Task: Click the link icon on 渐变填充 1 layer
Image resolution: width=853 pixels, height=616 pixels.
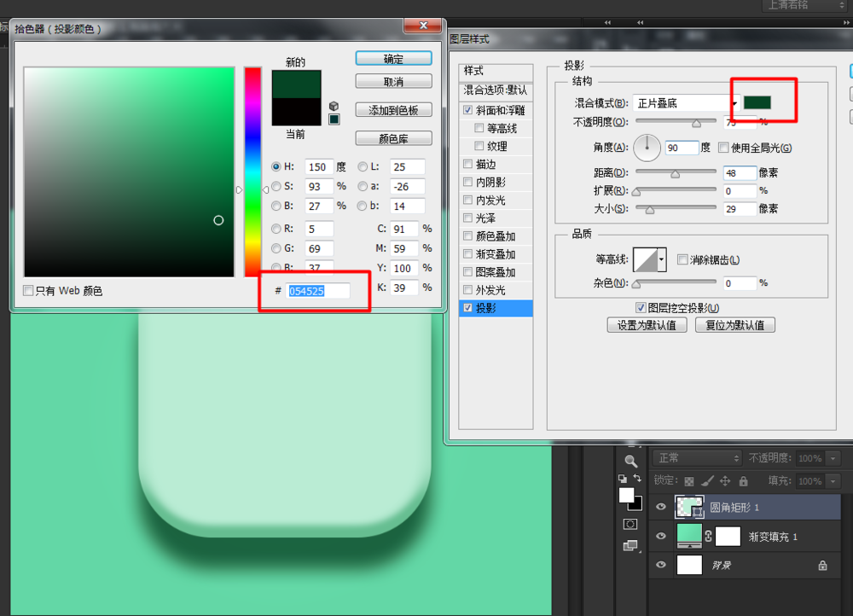Action: pyautogui.click(x=708, y=535)
